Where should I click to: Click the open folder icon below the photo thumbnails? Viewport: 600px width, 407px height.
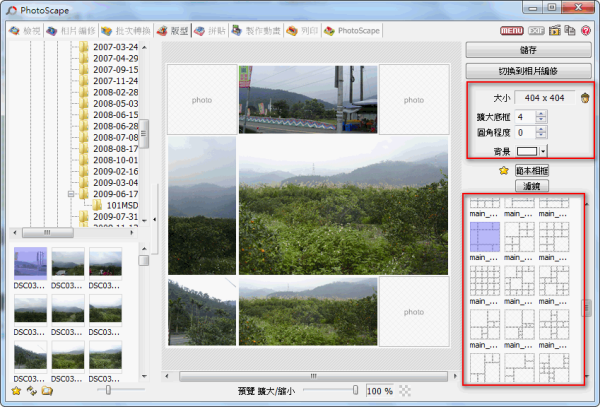pyautogui.click(x=47, y=391)
